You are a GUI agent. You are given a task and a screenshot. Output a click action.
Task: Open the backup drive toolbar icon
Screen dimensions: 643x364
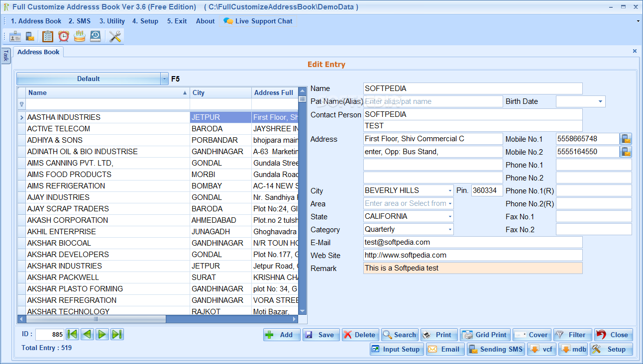click(95, 36)
